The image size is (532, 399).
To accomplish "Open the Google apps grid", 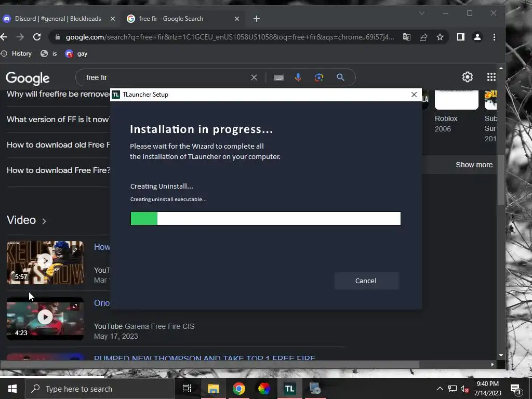I will pyautogui.click(x=491, y=77).
